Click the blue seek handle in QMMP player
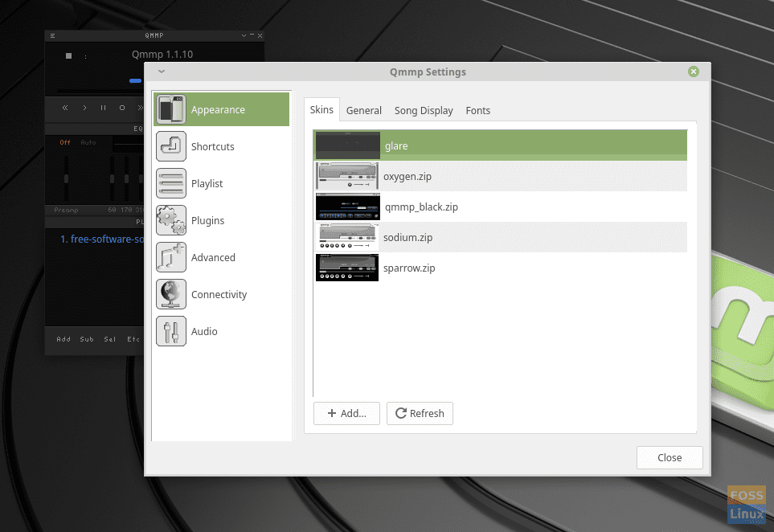The width and height of the screenshot is (774, 532). (136, 80)
